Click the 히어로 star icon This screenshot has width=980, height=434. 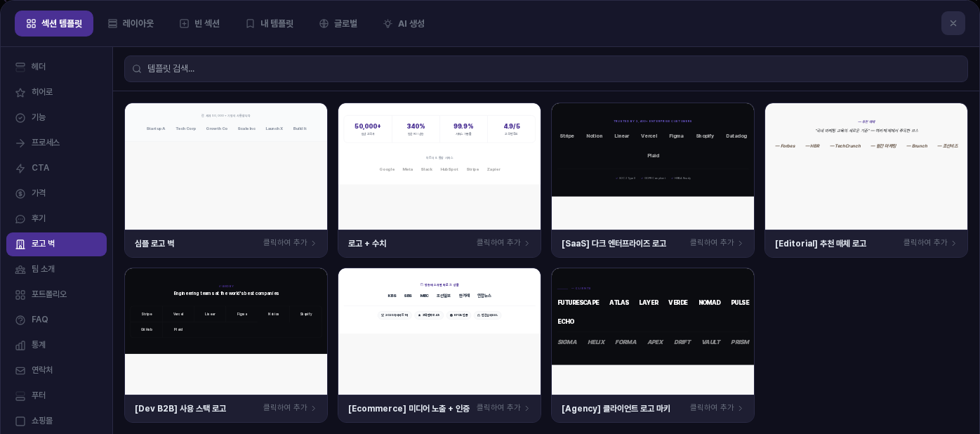click(20, 93)
